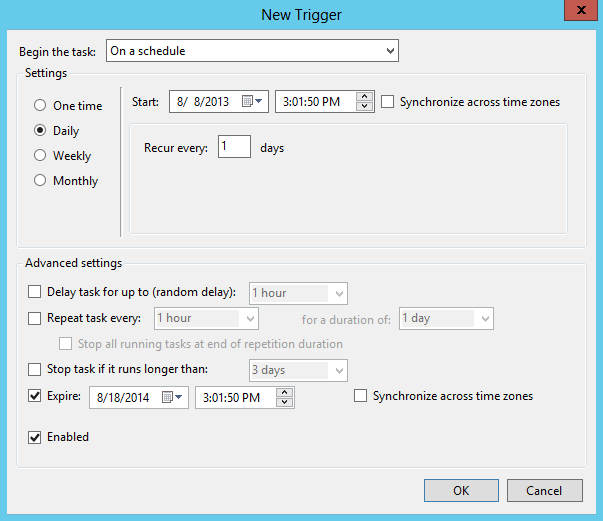The image size is (603, 521).
Task: Toggle Synchronize across time zones beside Start
Action: [388, 102]
